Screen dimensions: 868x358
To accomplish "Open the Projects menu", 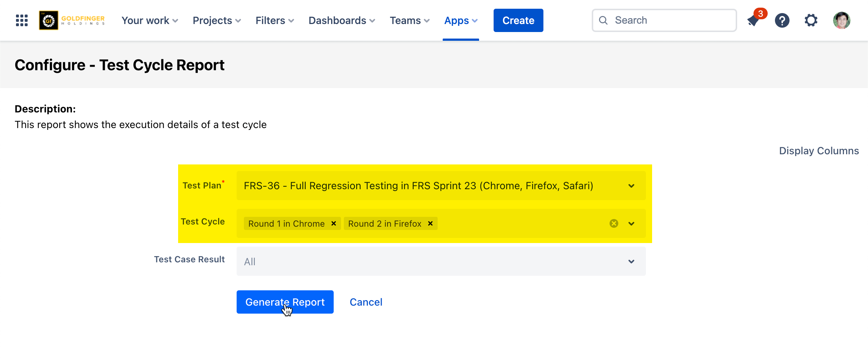I will pyautogui.click(x=217, y=20).
